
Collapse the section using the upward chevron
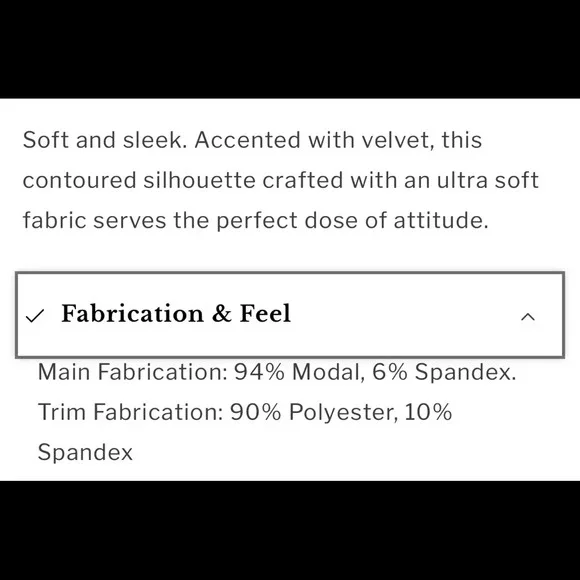528,317
